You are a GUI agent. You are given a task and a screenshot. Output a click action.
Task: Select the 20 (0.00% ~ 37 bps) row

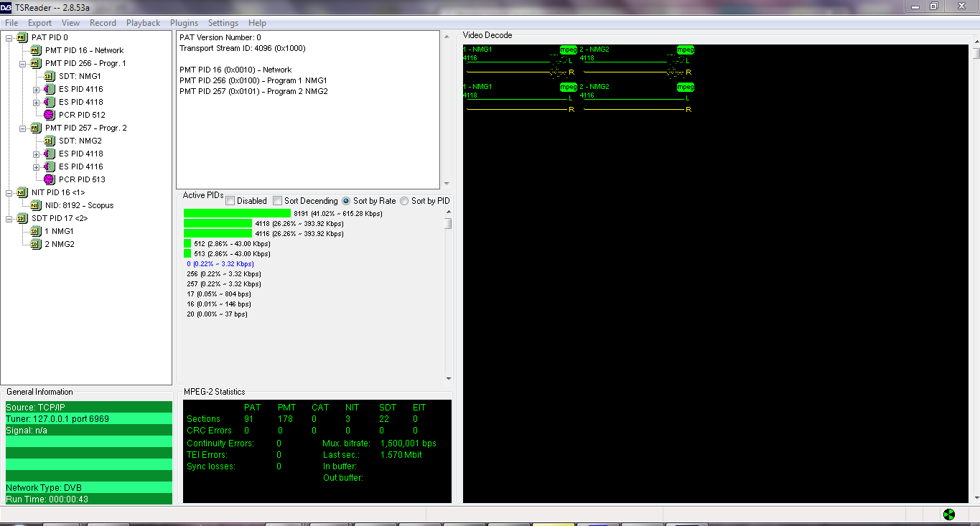pos(216,314)
